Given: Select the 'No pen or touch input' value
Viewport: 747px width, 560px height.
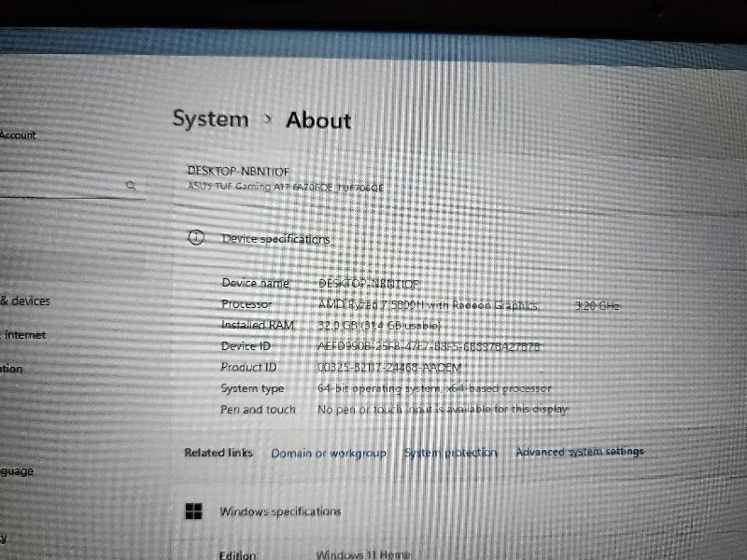Looking at the screenshot, I should coord(443,410).
